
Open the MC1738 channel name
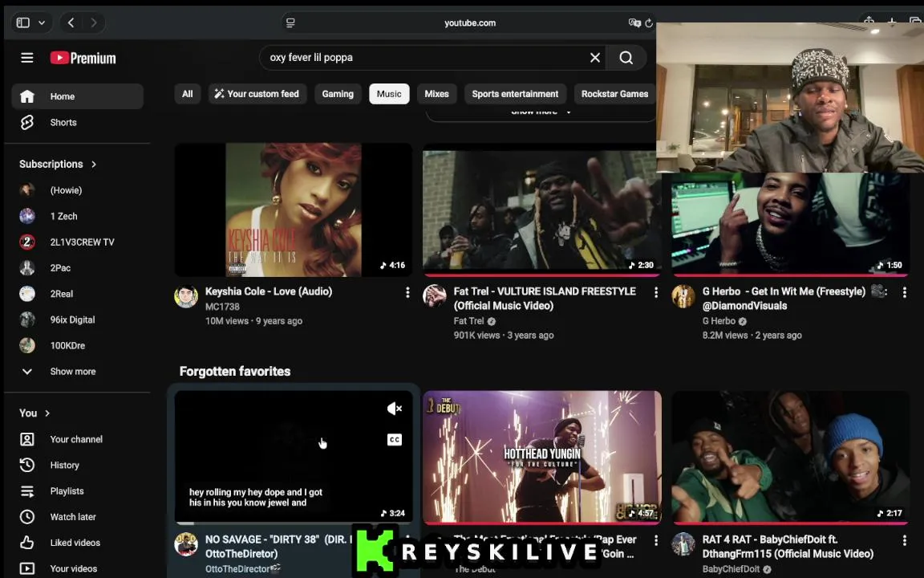[x=222, y=307]
